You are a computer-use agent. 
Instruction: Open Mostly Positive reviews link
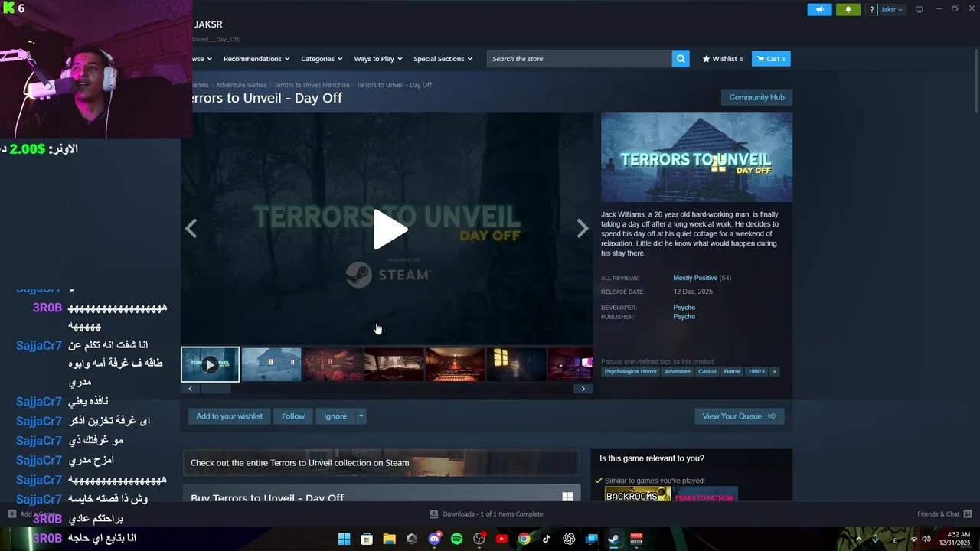click(694, 278)
